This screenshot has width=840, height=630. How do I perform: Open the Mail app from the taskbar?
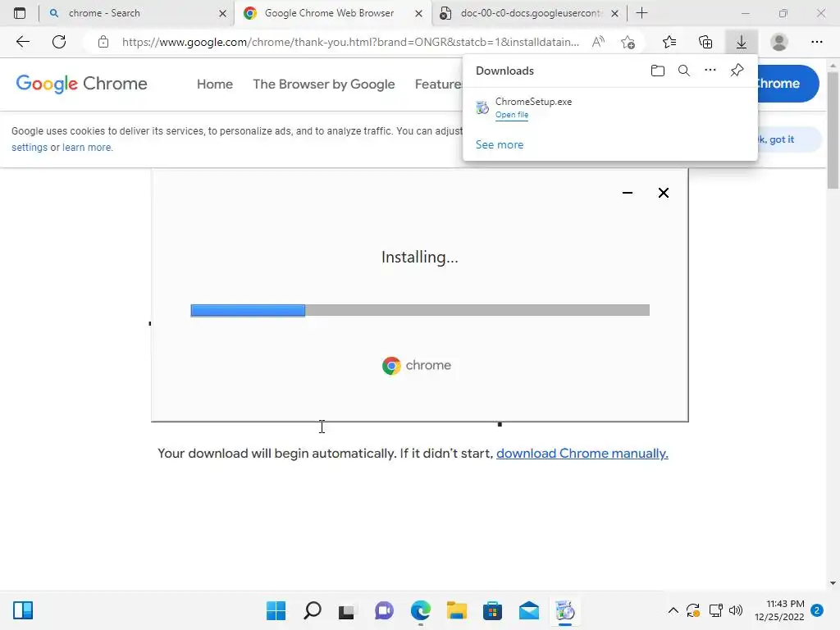[529, 610]
